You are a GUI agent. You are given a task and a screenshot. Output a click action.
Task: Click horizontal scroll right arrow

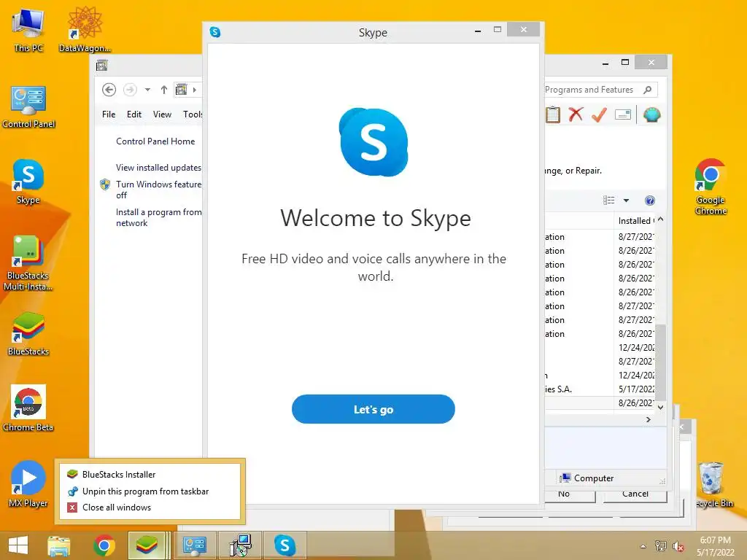[x=649, y=419]
